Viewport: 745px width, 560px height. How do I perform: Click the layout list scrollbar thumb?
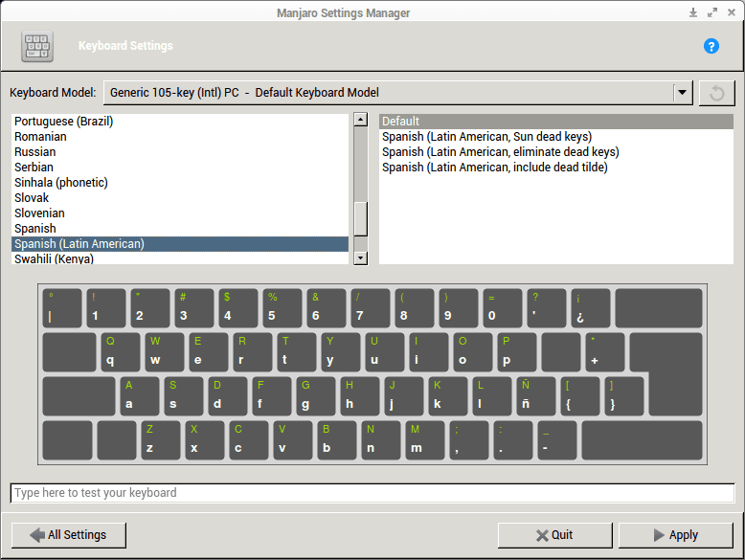tap(361, 218)
